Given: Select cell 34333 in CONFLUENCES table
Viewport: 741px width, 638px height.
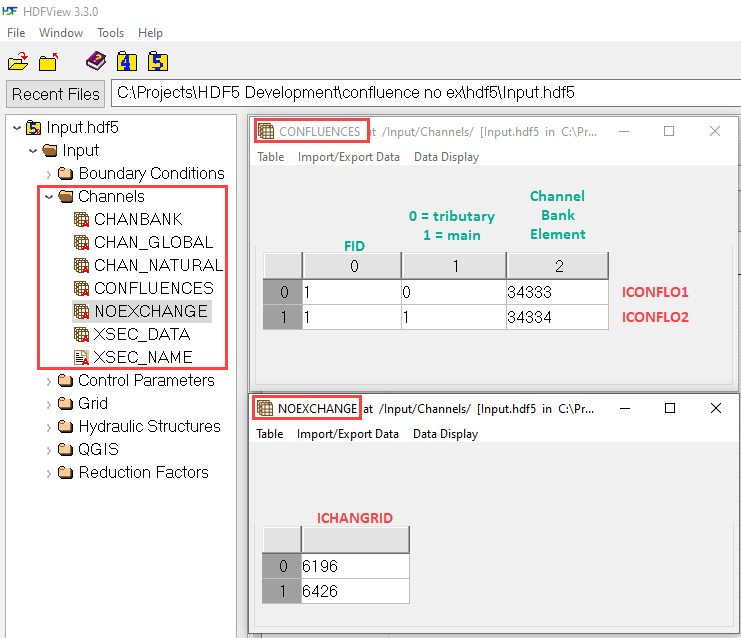Looking at the screenshot, I should [x=556, y=292].
